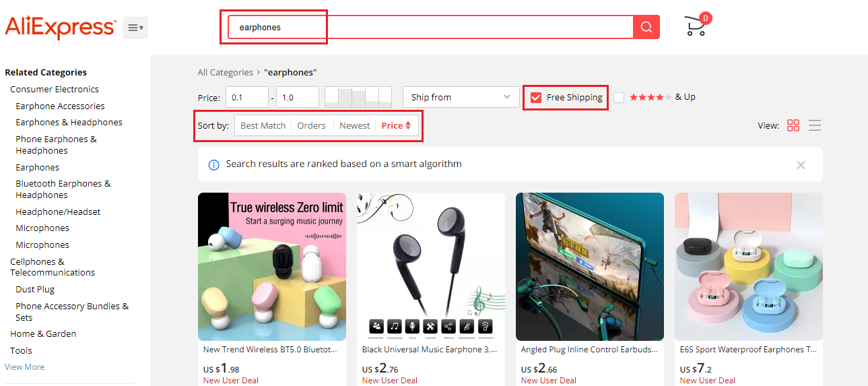This screenshot has width=868, height=386.
Task: Open Black Universal Music Earphone title
Action: pos(429,350)
